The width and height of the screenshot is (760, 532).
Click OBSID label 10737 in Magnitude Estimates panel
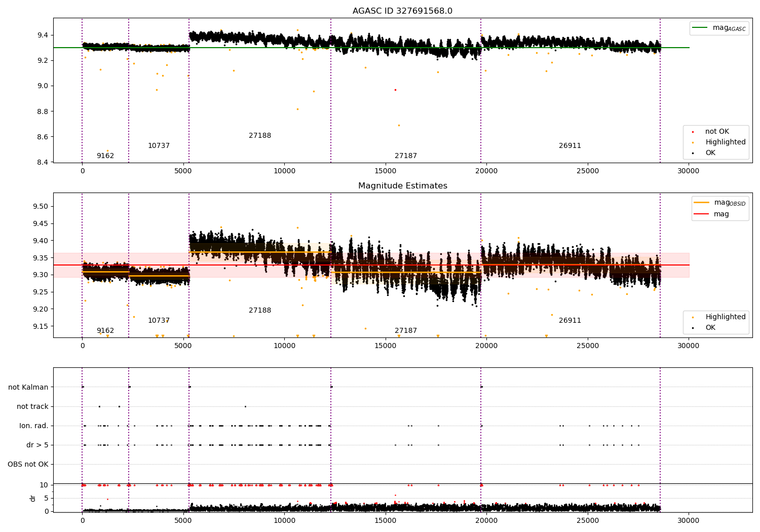(159, 321)
